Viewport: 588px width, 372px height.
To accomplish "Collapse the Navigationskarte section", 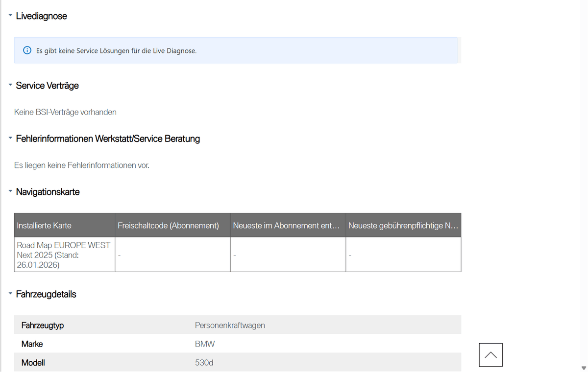I will [x=10, y=192].
